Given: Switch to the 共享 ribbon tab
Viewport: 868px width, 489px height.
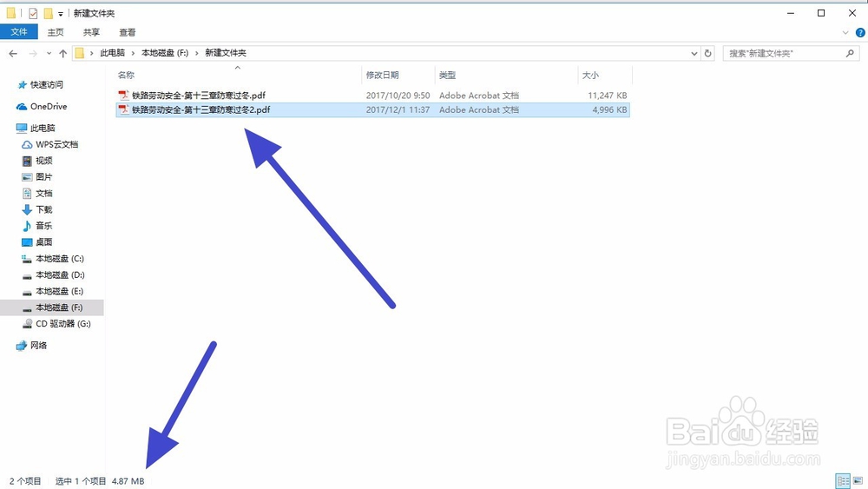Looking at the screenshot, I should point(91,32).
